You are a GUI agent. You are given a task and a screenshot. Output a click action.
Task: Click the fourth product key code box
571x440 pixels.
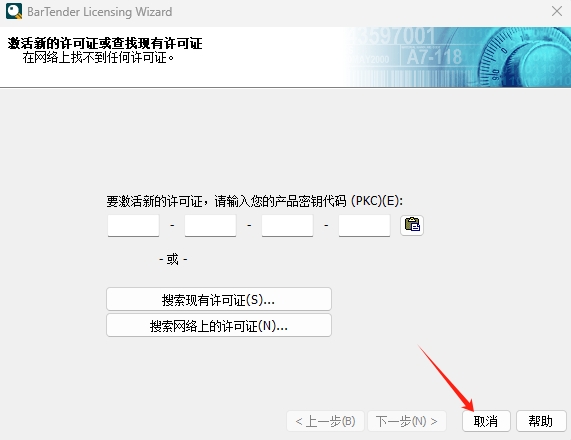click(365, 225)
